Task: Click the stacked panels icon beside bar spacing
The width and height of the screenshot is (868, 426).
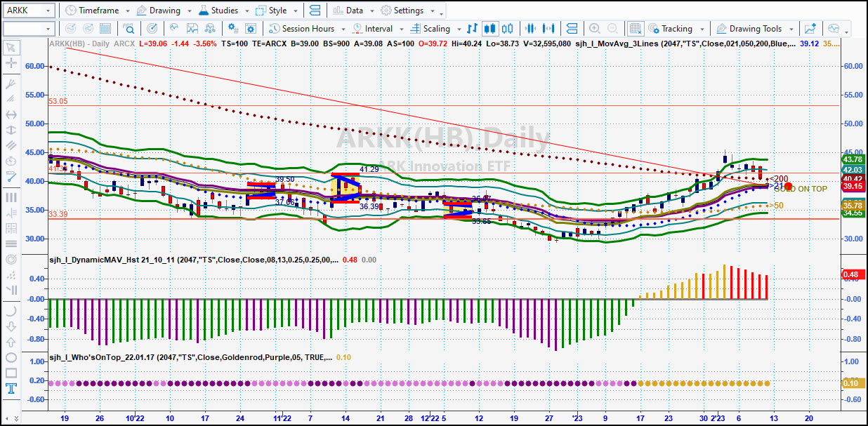Action: coord(572,29)
